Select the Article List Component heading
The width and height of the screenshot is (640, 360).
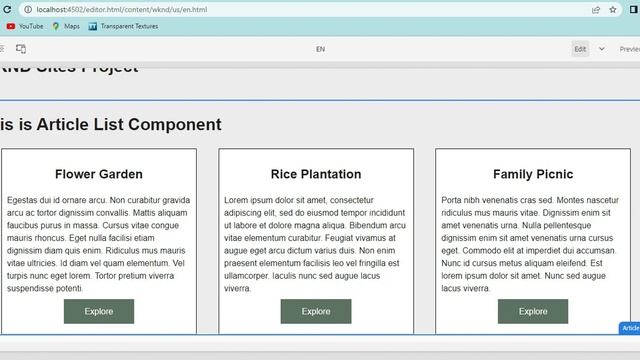tap(111, 124)
